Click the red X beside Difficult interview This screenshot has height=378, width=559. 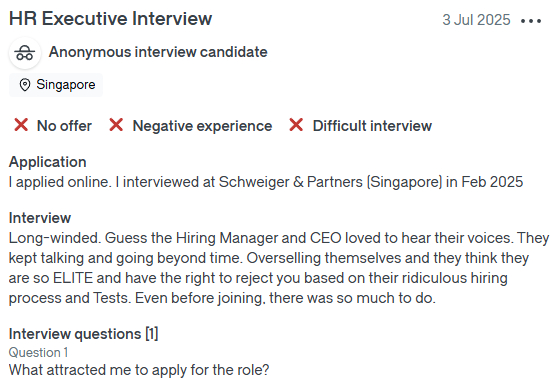(296, 125)
